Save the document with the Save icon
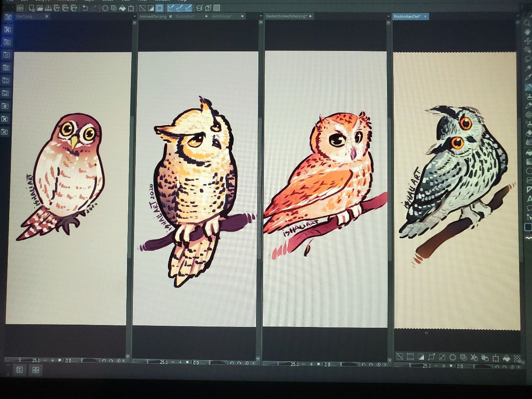 point(48,8)
